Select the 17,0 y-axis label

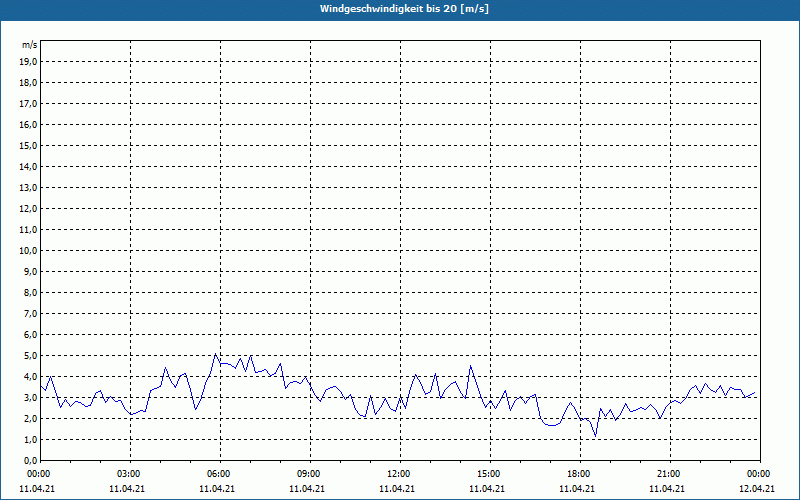28,104
